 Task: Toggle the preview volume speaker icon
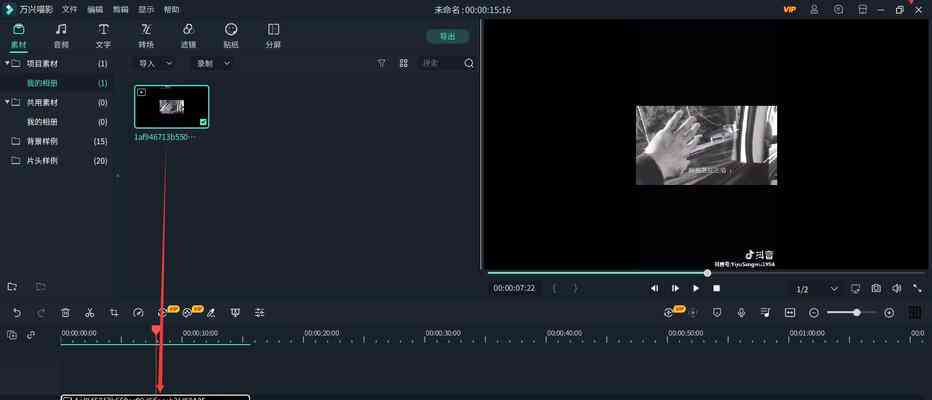click(897, 288)
